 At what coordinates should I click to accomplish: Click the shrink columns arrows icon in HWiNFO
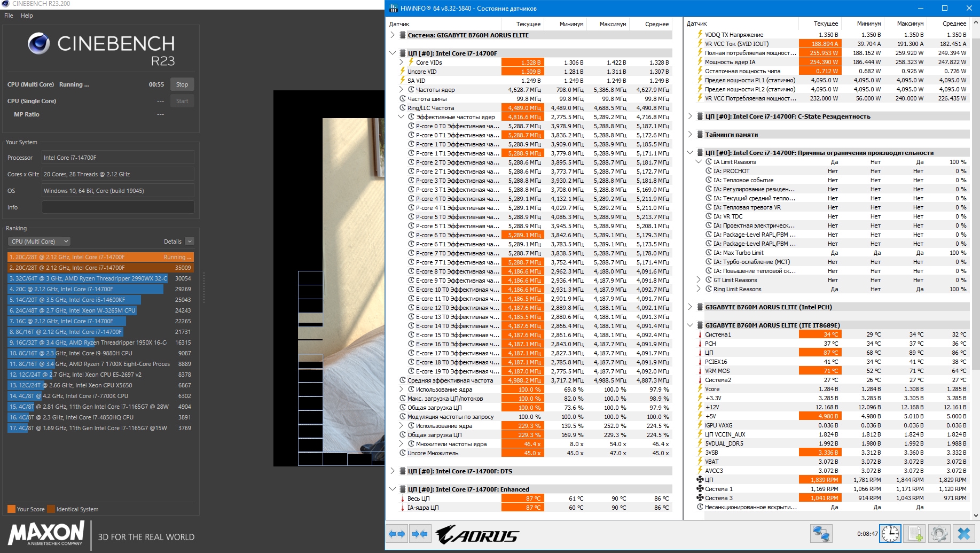420,534
